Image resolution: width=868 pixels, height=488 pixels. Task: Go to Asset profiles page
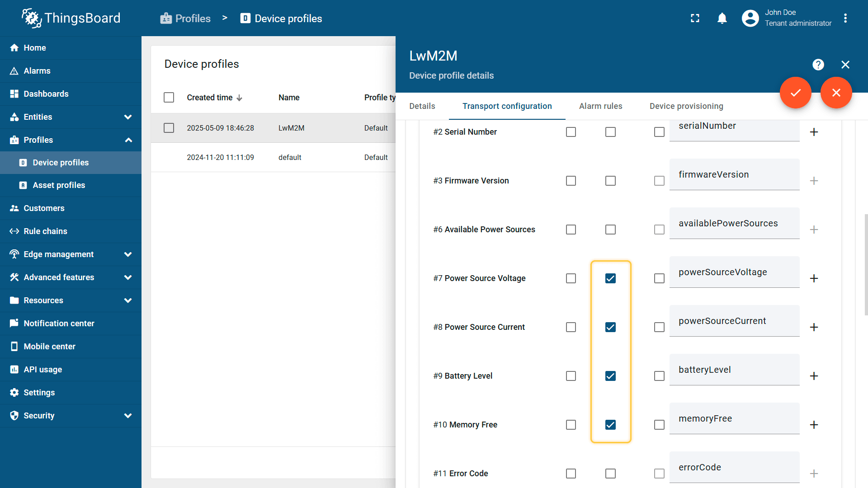(x=59, y=185)
